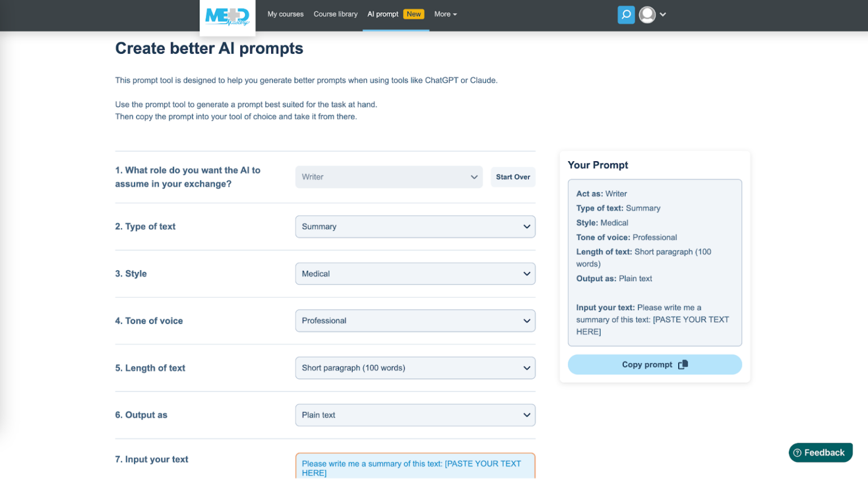Image resolution: width=868 pixels, height=487 pixels.
Task: Click the New badge beside AI prompt
Action: coord(414,14)
